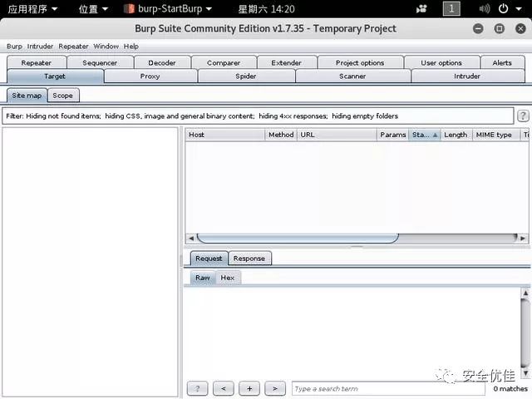The width and height of the screenshot is (532, 399).
Task: Switch to the Extender tab
Action: (286, 63)
